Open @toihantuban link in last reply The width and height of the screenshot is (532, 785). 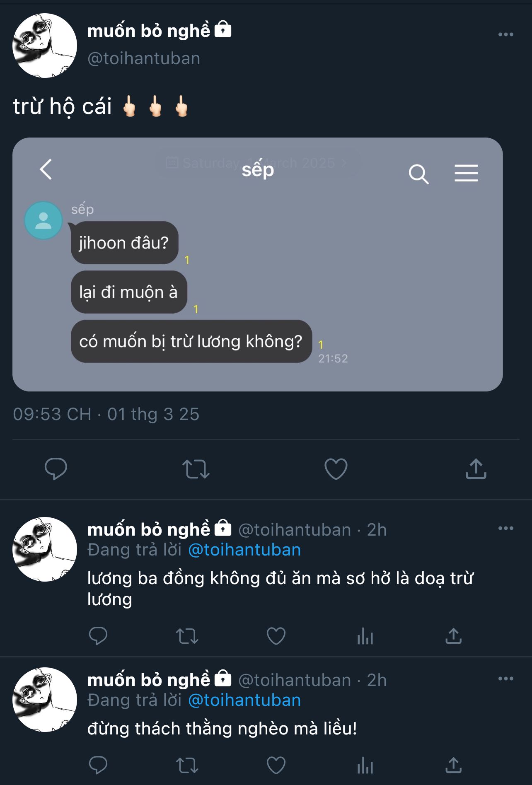coord(244,700)
